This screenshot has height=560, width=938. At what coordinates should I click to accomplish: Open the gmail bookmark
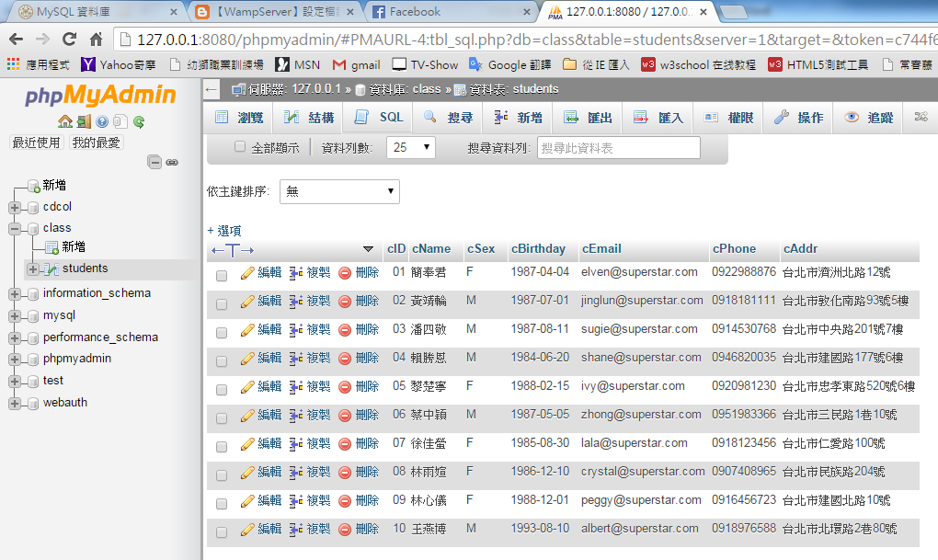357,64
